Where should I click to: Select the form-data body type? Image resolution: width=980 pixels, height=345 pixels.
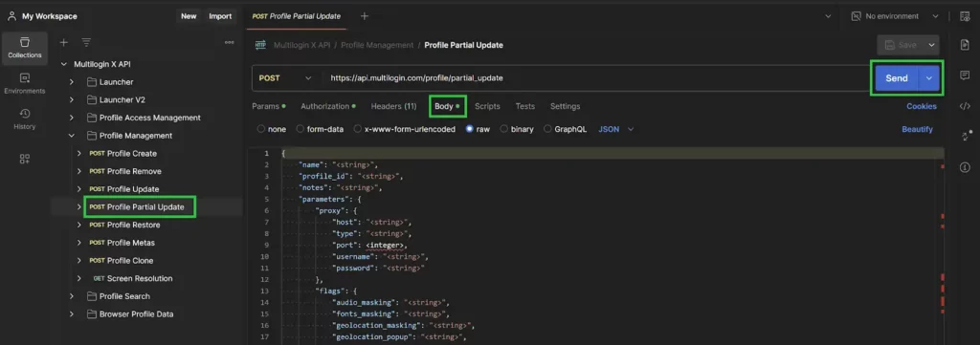pos(300,129)
